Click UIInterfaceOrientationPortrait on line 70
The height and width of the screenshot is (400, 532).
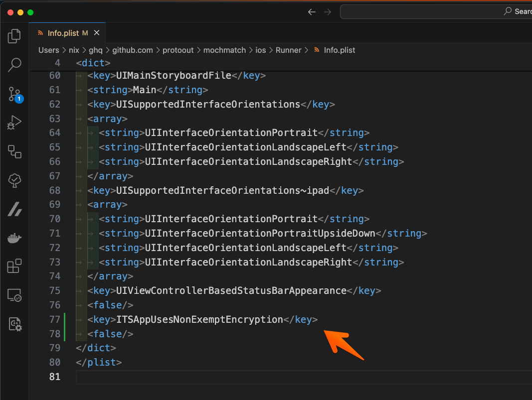231,219
